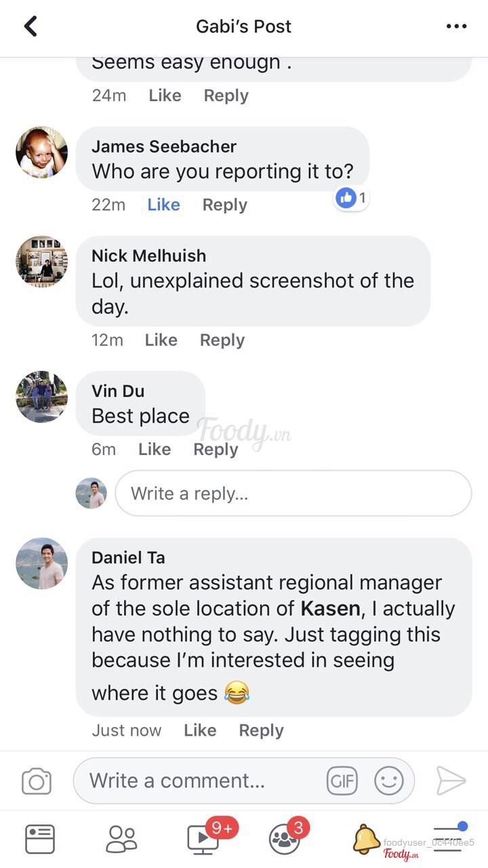Open the Friends tab icon
The image size is (488, 868).
click(121, 839)
